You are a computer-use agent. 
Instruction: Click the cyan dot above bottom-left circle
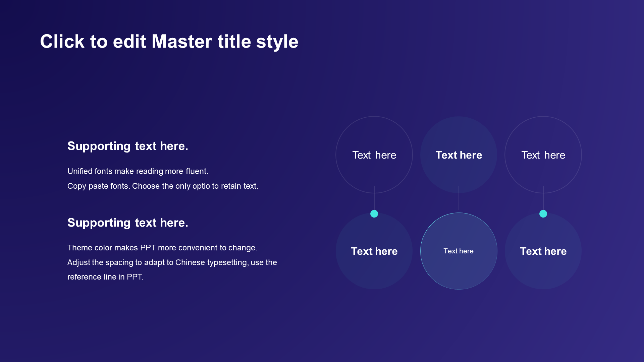click(374, 214)
